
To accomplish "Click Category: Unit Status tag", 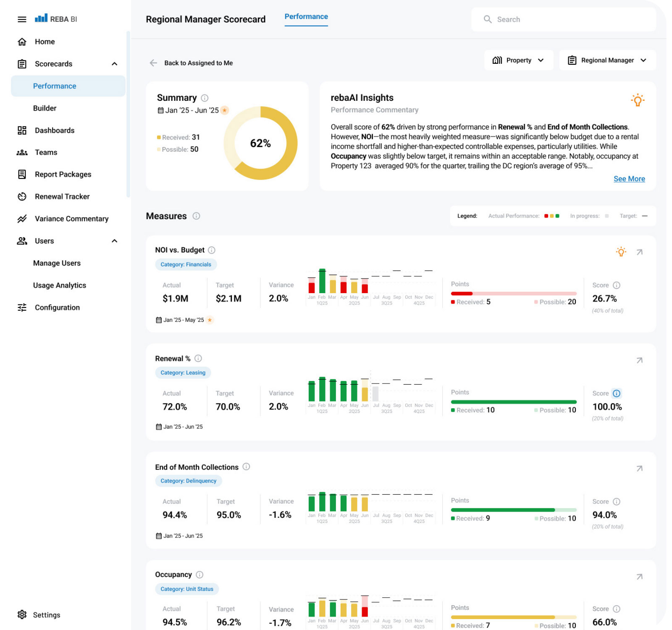I will (x=187, y=589).
